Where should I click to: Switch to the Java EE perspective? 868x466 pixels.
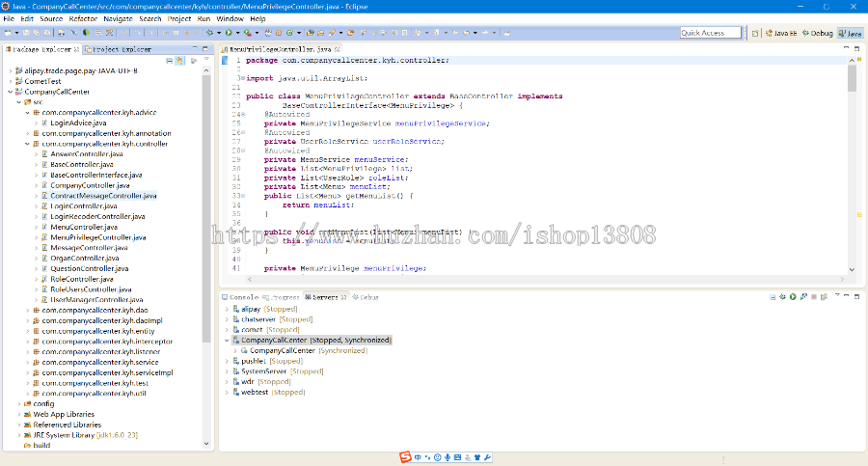pos(782,33)
